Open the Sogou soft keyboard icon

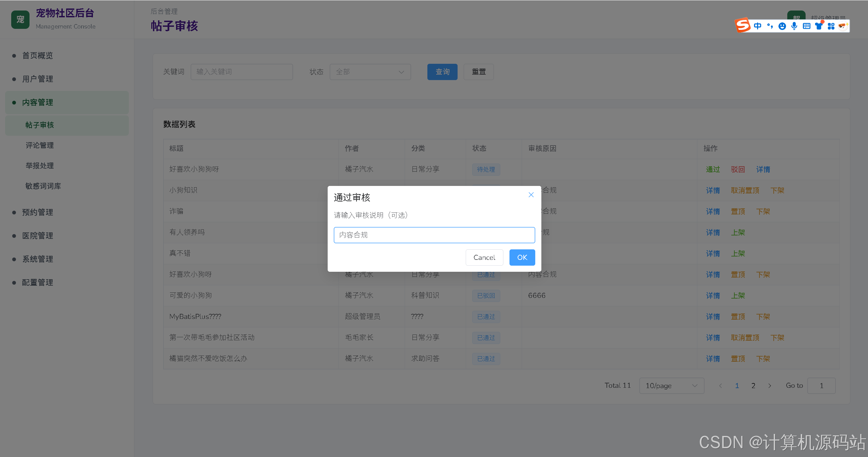(807, 26)
